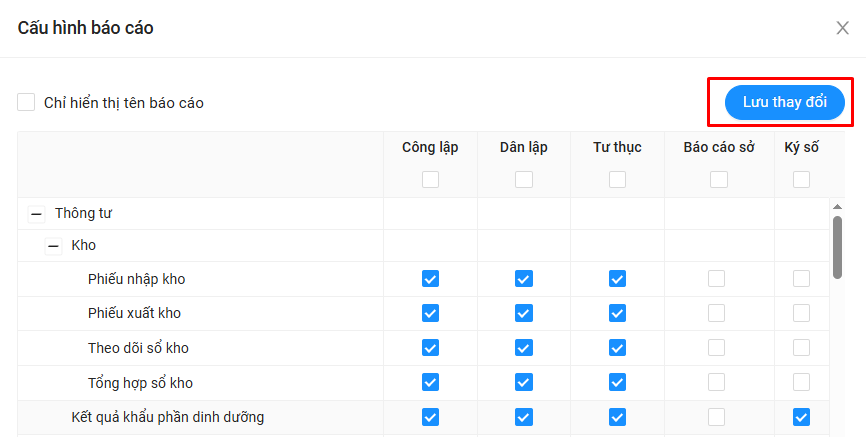Viewport: 866px width, 437px height.
Task: Uncheck Tư thục for Phiếu nhập kho
Action: tap(617, 279)
